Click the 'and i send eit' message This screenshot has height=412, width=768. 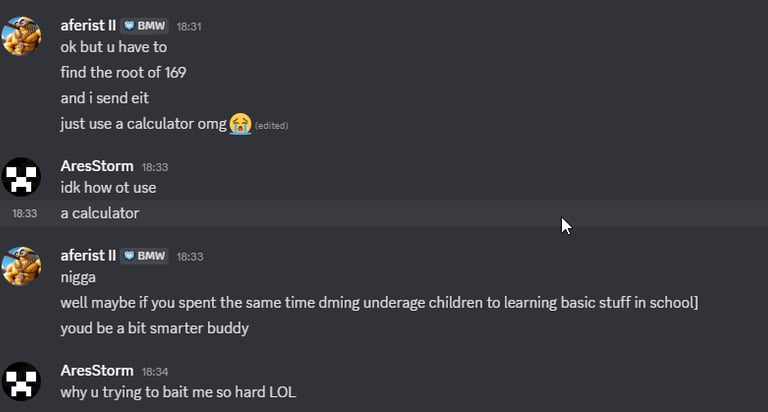tap(104, 98)
